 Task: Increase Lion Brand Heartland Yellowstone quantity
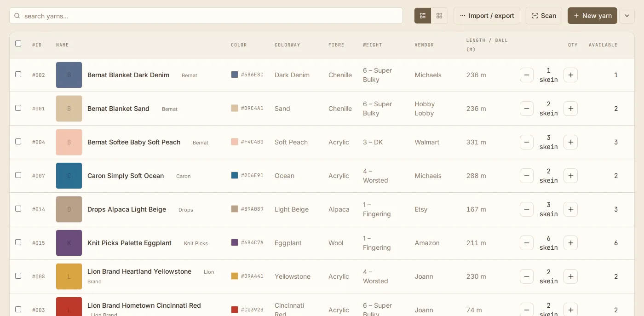[570, 276]
